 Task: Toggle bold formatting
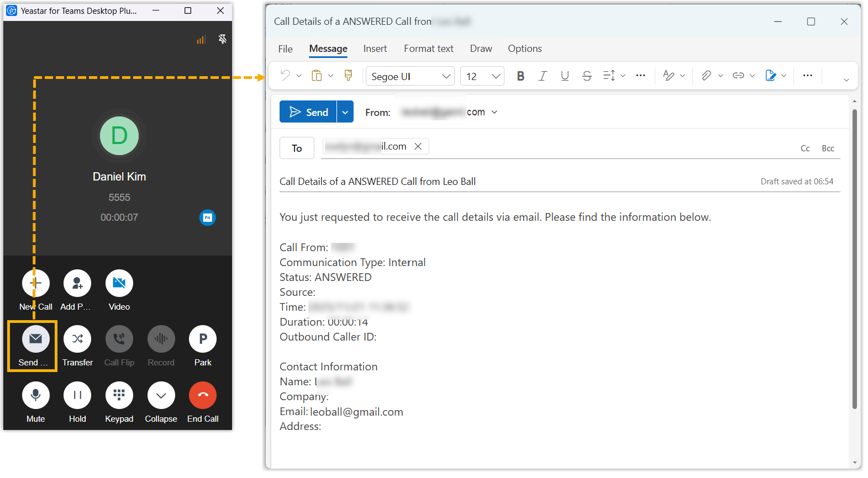click(520, 76)
